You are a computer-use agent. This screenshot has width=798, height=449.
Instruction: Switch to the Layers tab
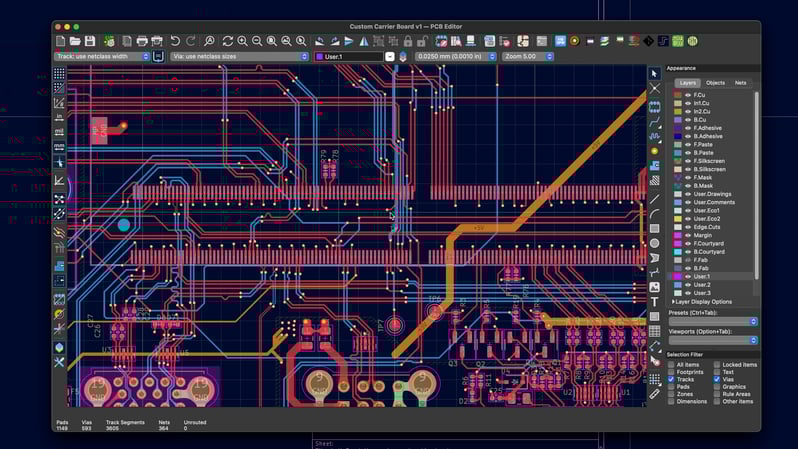[x=688, y=83]
